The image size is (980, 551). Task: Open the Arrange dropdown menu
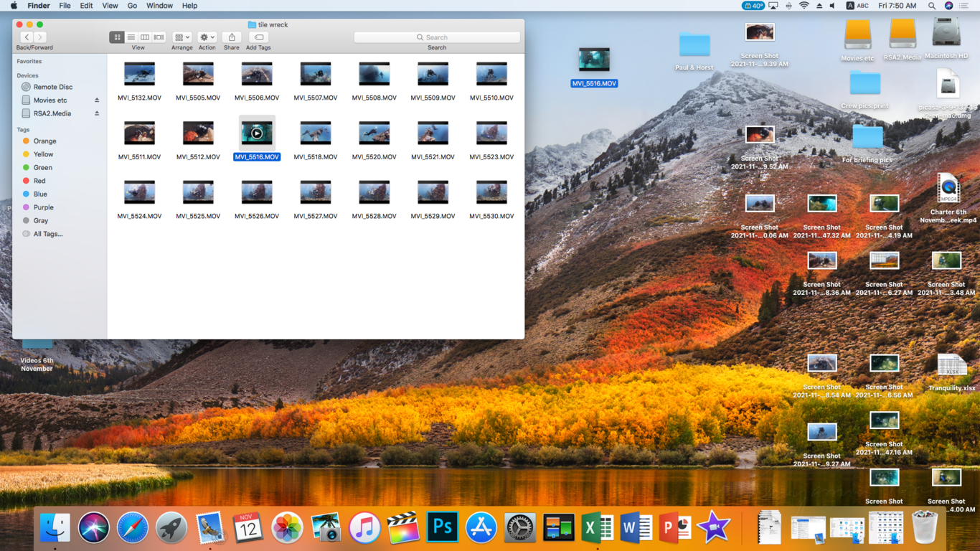click(182, 37)
